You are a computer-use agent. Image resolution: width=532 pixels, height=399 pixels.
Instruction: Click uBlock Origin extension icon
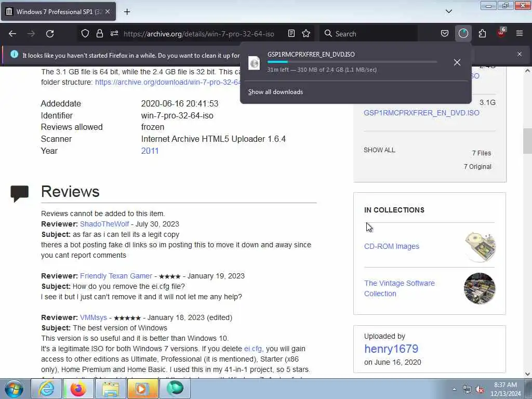point(501,33)
